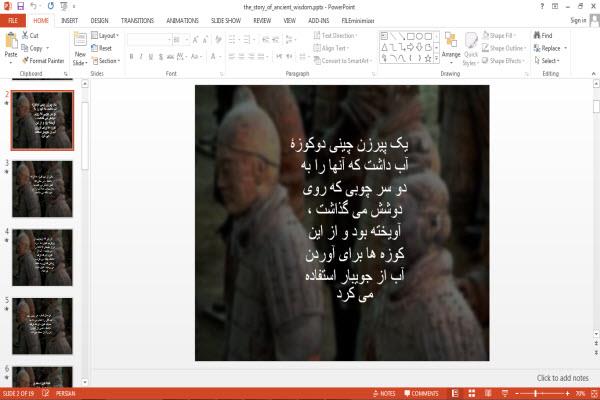Switch to Reading view icon
Screen dimensions: 600x400
pos(488,393)
